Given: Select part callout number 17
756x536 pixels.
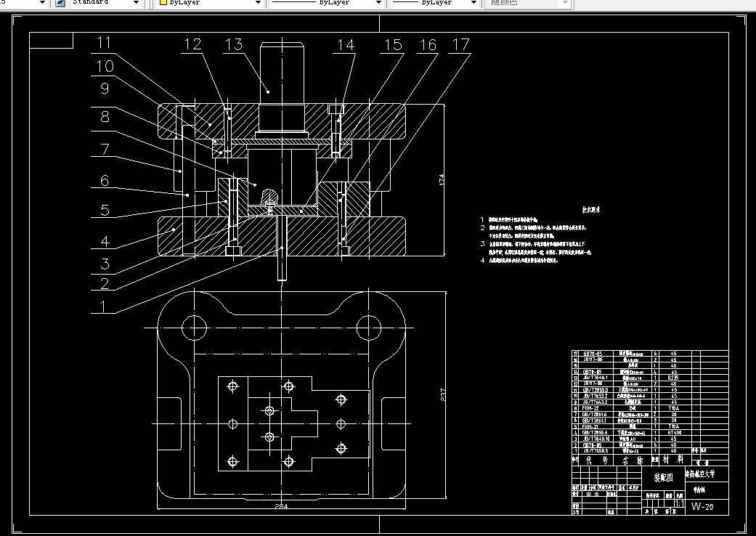Looking at the screenshot, I should click(460, 45).
